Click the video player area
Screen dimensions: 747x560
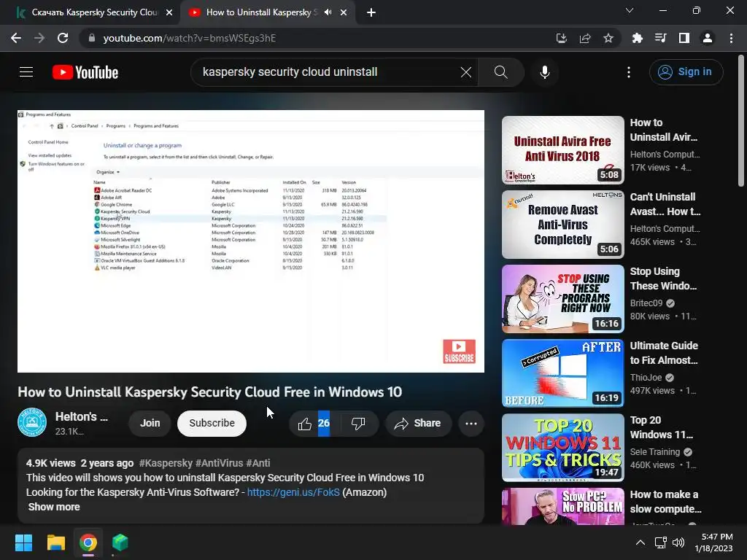tap(251, 241)
